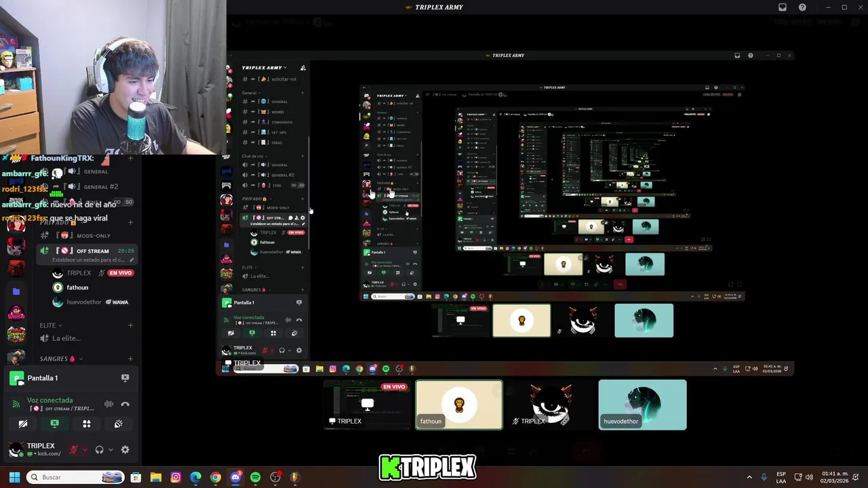The width and height of the screenshot is (868, 488).
Task: Open Discord from Windows taskbar
Action: tap(235, 477)
